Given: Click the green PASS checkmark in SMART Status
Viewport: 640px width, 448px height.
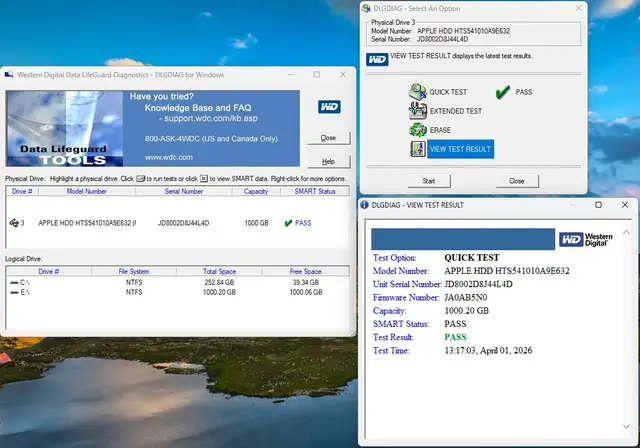Looking at the screenshot, I should (x=288, y=223).
